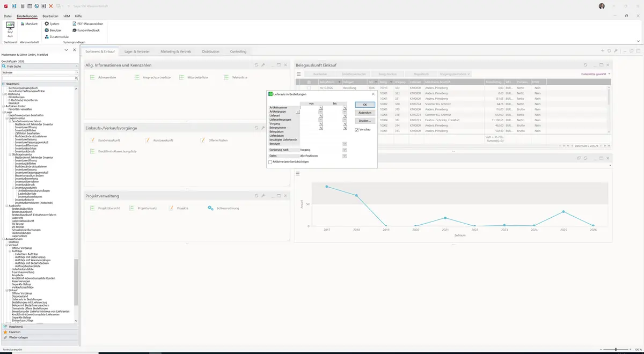This screenshot has height=354, width=644.
Task: Click Abbrechen in the Lieferavis dialog
Action: pyautogui.click(x=365, y=113)
